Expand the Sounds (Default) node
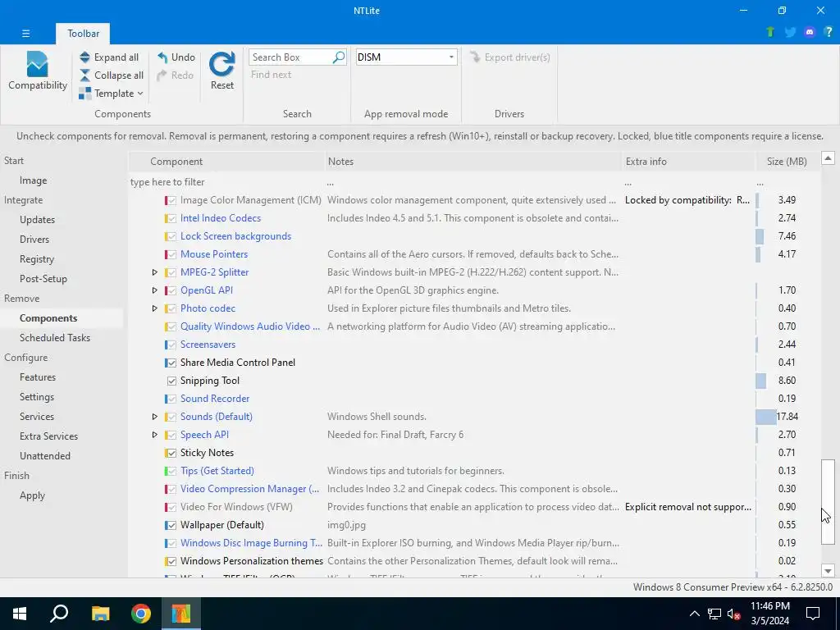This screenshot has width=840, height=630. pyautogui.click(x=155, y=417)
